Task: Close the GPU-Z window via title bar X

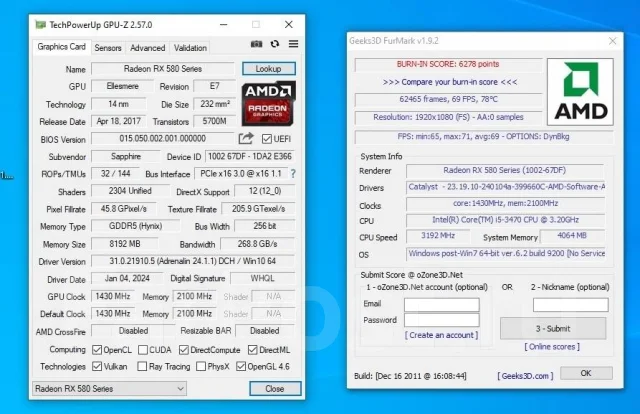Action: coord(289,24)
